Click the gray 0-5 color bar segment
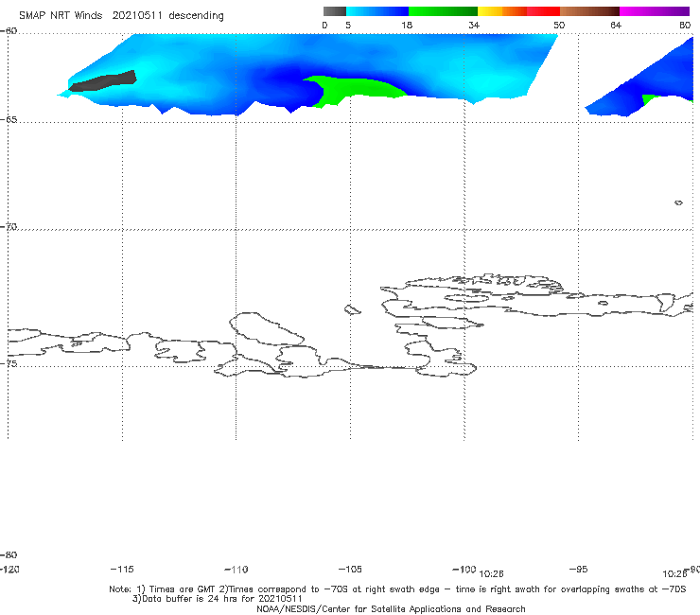Image resolution: width=700 pixels, height=615 pixels. pos(334,11)
